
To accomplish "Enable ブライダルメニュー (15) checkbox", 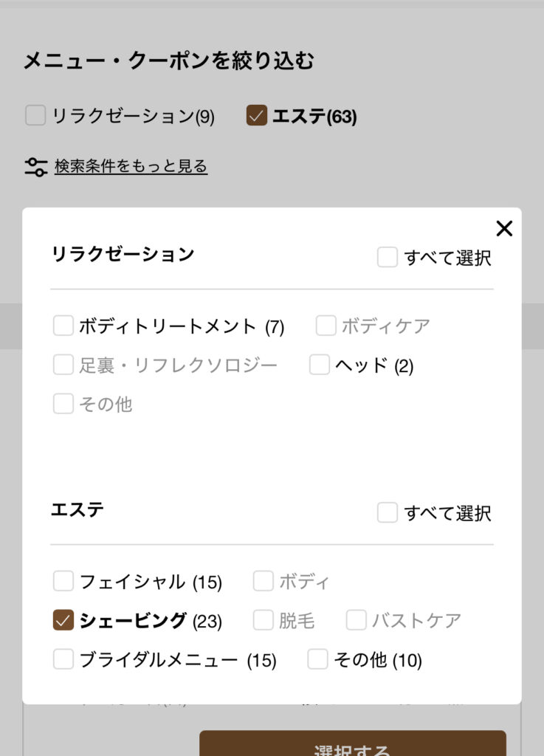I will click(63, 659).
